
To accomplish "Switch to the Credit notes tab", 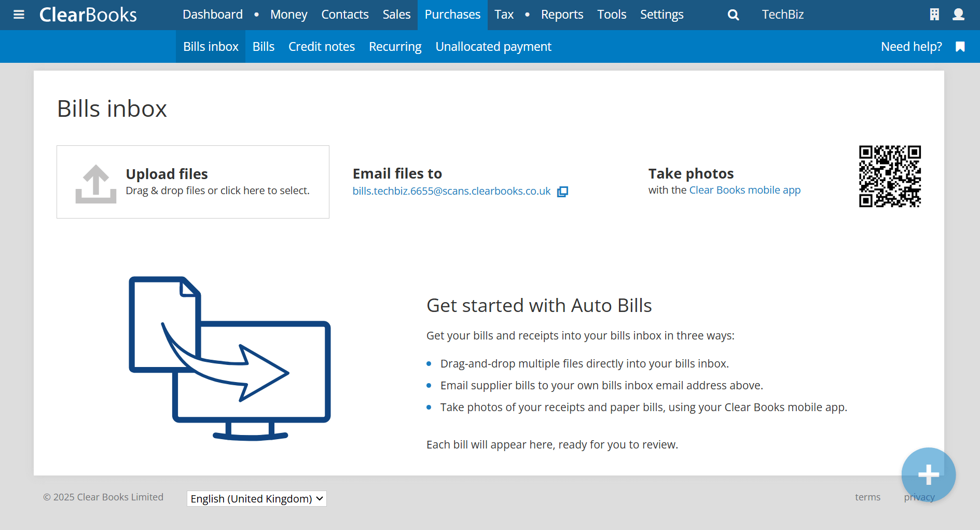I will (322, 47).
